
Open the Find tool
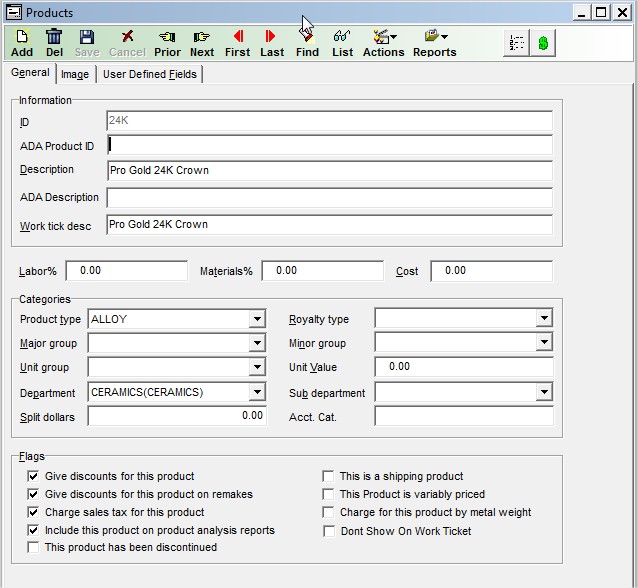click(307, 43)
